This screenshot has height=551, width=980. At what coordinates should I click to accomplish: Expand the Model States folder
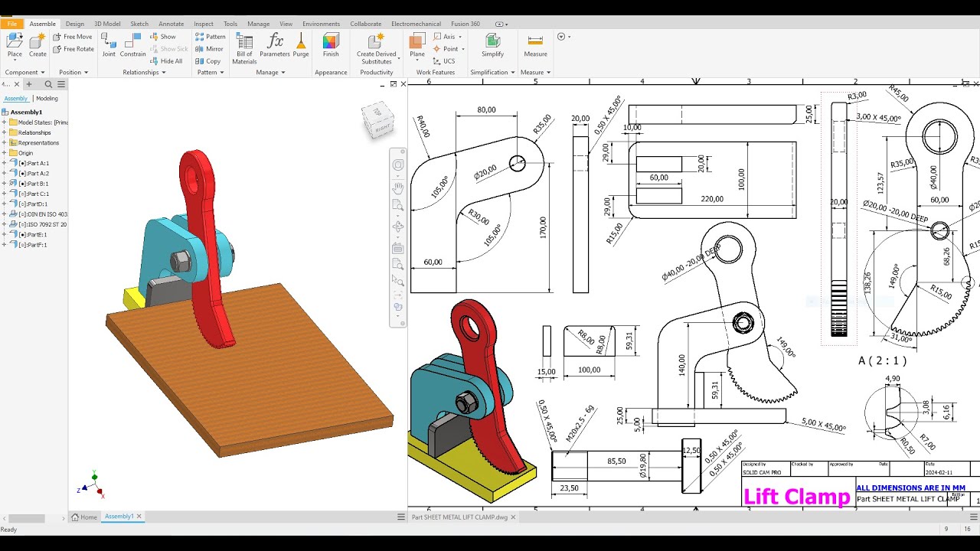(x=4, y=122)
